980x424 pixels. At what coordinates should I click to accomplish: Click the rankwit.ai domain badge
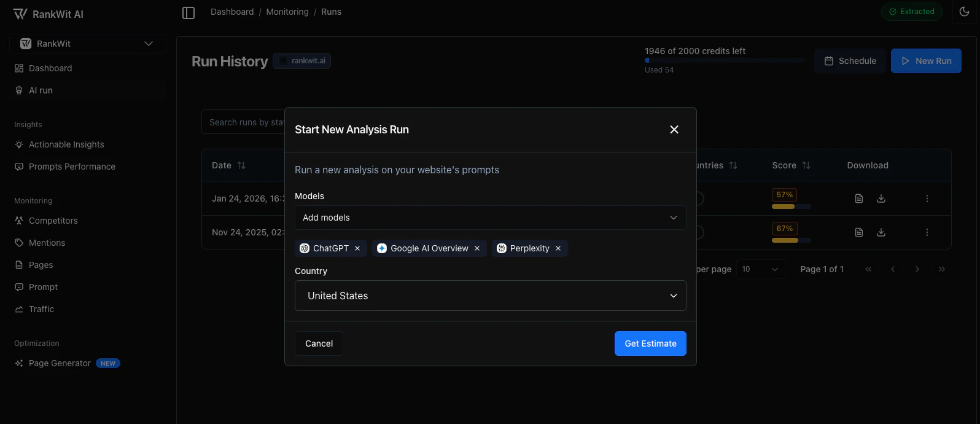point(302,61)
